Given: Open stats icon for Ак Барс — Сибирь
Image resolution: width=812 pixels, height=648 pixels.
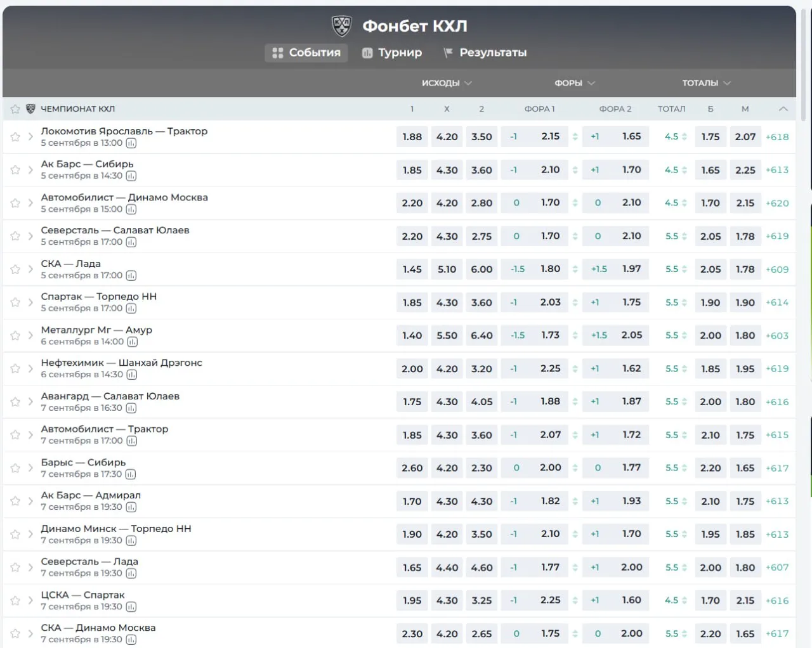Looking at the screenshot, I should click(x=131, y=176).
